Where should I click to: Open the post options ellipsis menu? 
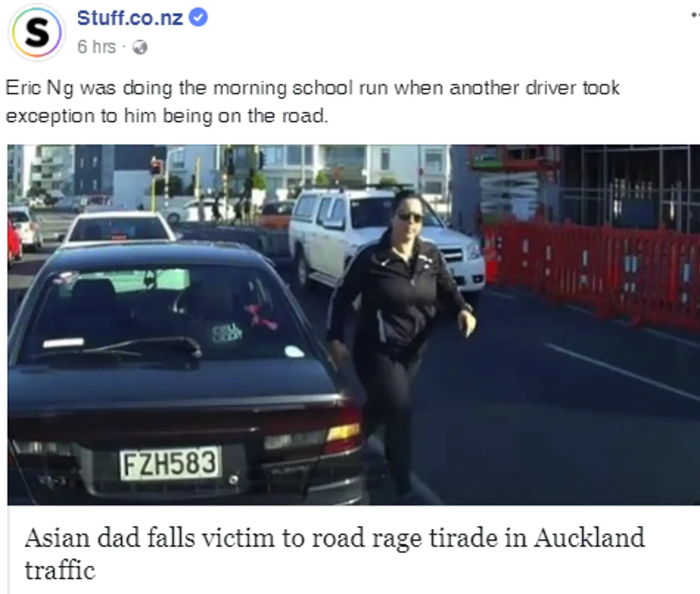tap(695, 15)
